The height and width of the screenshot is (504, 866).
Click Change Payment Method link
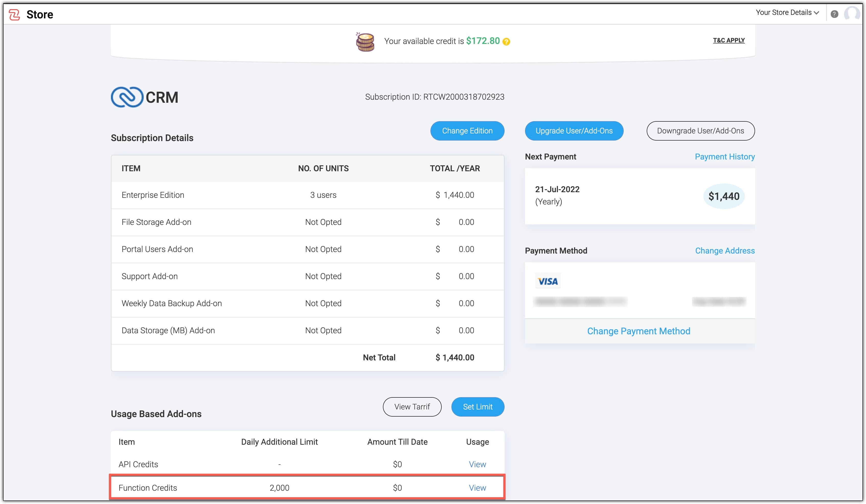click(638, 331)
